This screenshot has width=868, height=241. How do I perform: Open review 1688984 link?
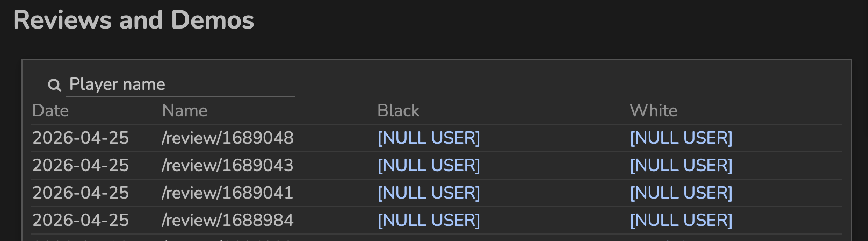pos(228,221)
